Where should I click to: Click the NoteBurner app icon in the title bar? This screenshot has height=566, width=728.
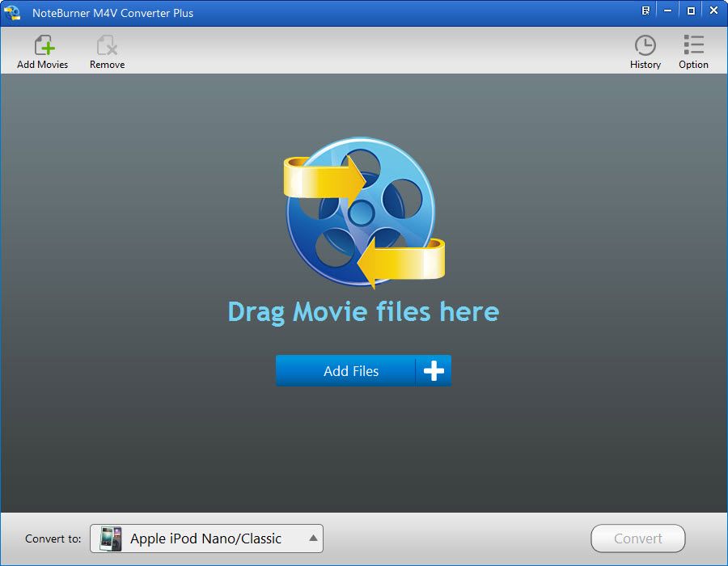pos(12,12)
